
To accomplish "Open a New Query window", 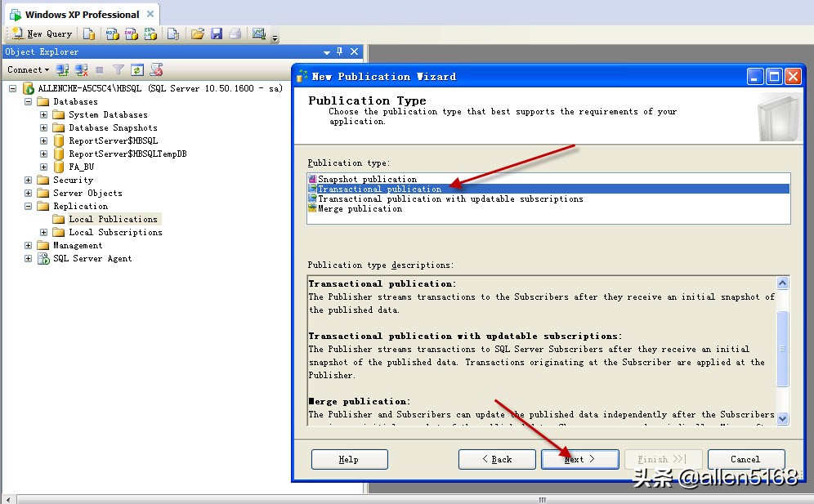I will (x=41, y=33).
